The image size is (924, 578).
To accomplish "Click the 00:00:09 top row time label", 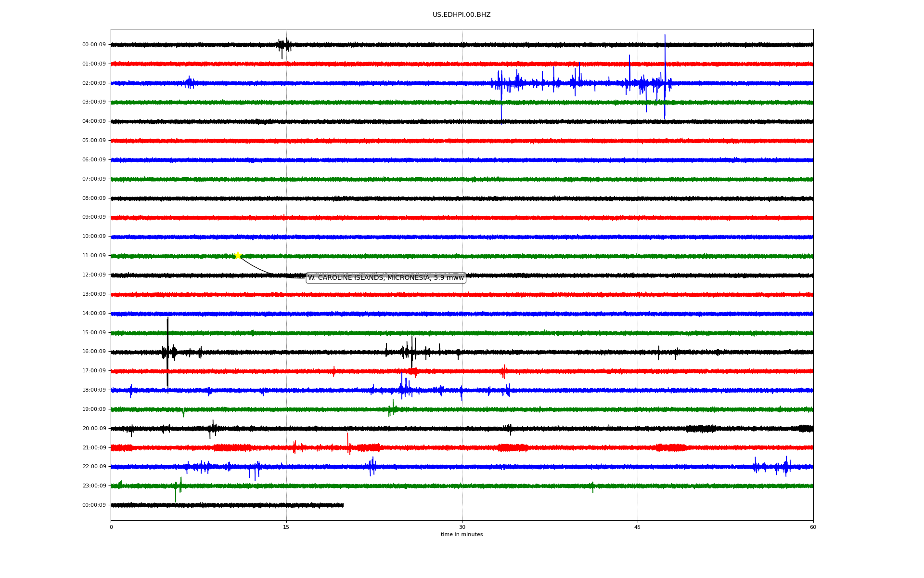I will (94, 45).
